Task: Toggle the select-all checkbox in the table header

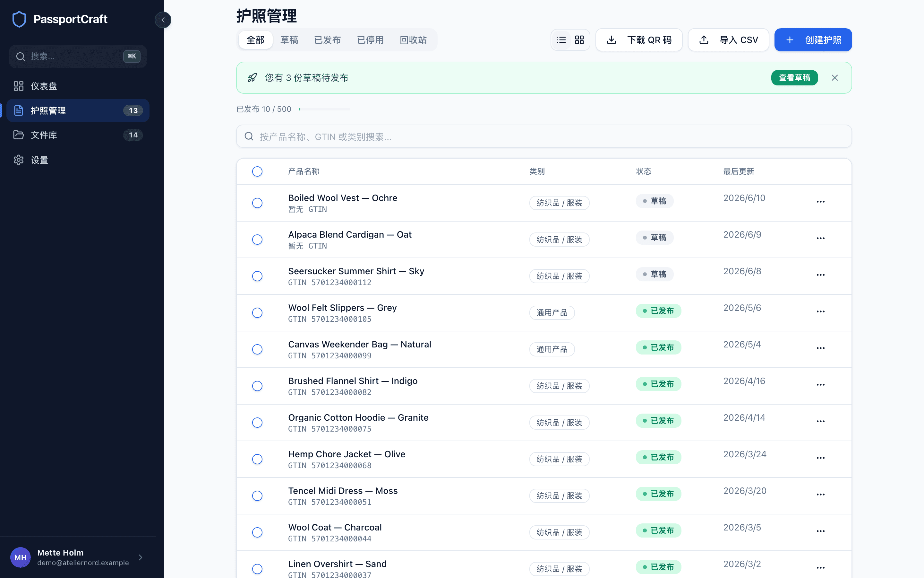Action: [257, 171]
